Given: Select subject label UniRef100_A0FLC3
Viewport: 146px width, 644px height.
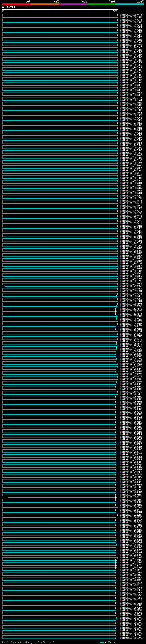Looking at the screenshot, I should [x=131, y=48].
